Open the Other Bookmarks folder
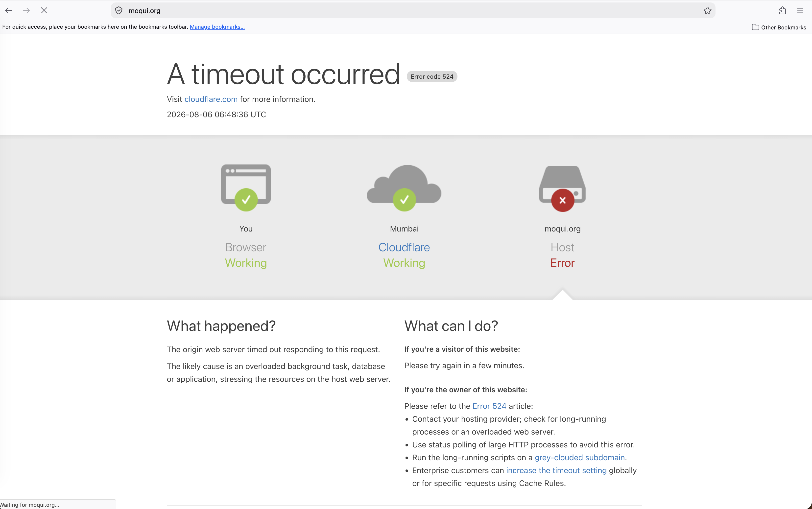Screen dimensions: 812x509 click(779, 27)
